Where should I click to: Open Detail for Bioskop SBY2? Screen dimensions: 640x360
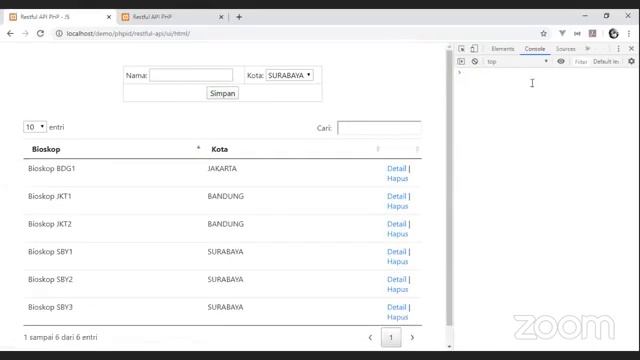[x=396, y=279]
